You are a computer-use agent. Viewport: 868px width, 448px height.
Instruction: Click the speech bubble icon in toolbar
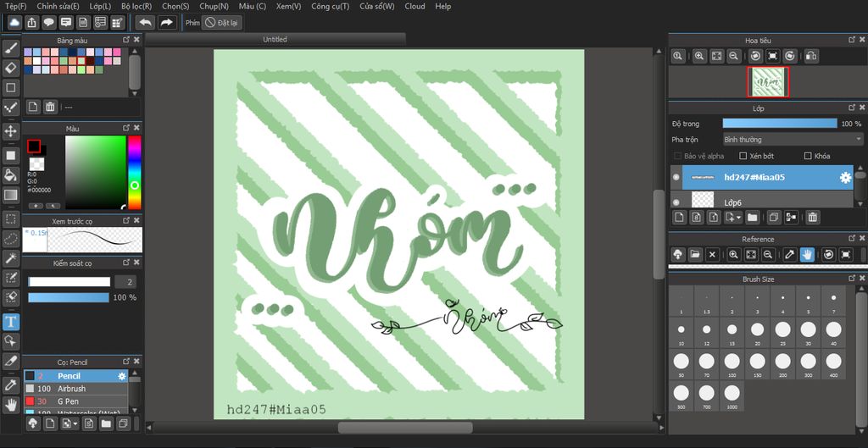[48, 23]
